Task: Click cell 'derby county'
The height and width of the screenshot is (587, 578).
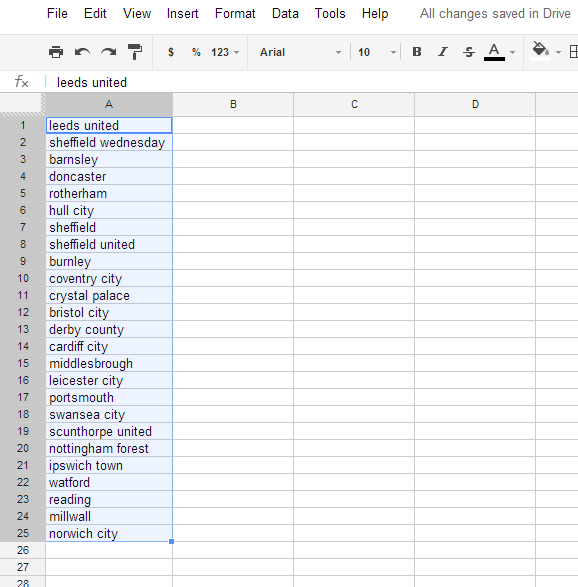Action: 109,329
